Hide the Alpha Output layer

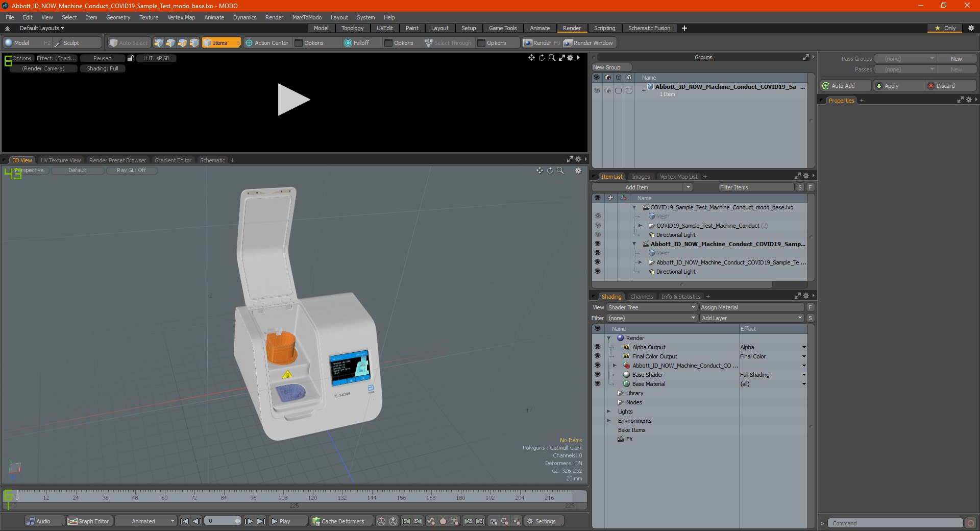point(597,347)
